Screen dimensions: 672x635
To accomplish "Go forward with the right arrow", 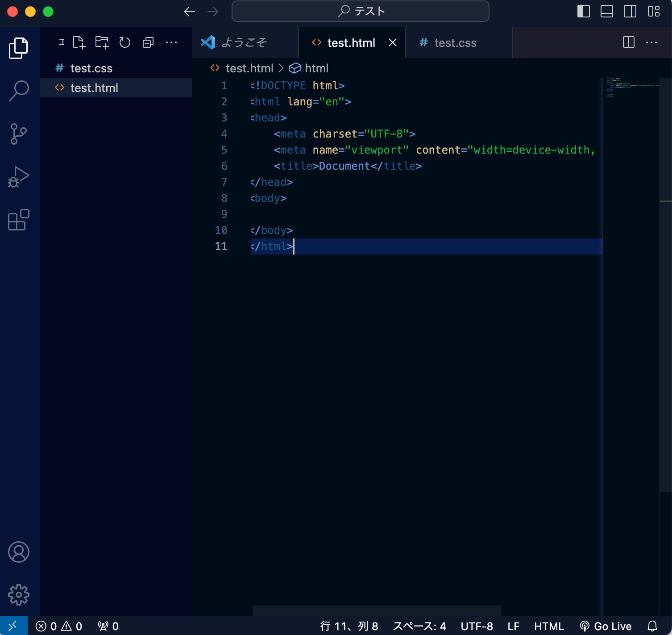I will 213,12.
